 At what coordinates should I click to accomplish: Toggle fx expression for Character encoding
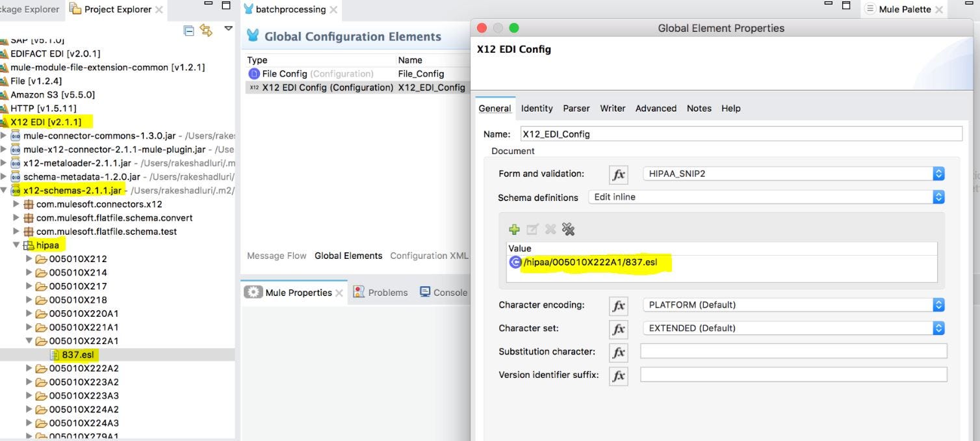click(x=619, y=305)
